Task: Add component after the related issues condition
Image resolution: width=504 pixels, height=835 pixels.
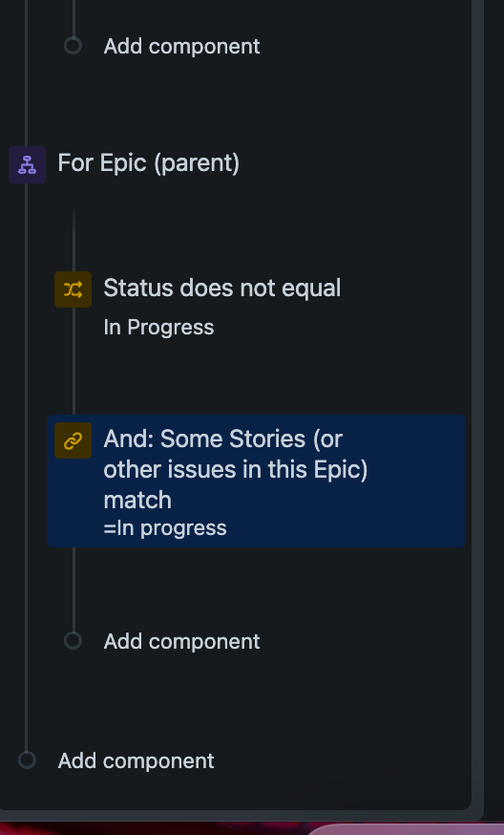Action: (181, 641)
